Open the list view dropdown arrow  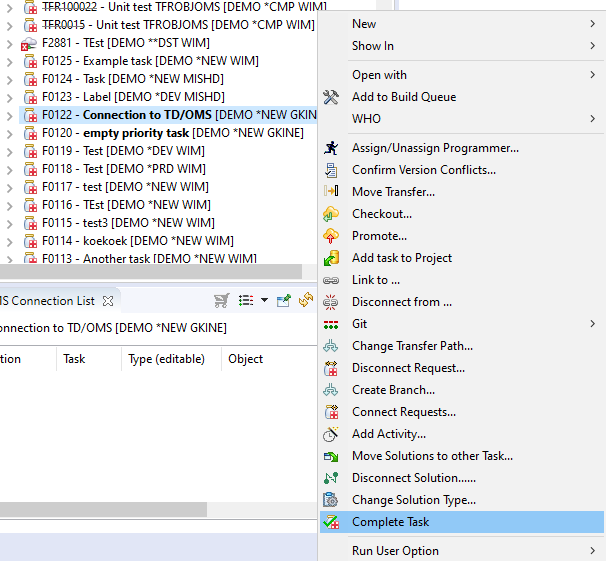tap(264, 300)
